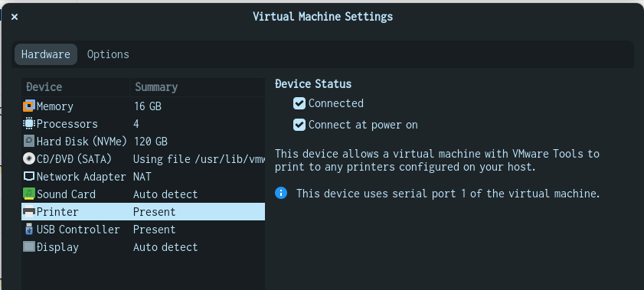644x290 pixels.
Task: Select the USB Controller icon
Action: (29, 230)
